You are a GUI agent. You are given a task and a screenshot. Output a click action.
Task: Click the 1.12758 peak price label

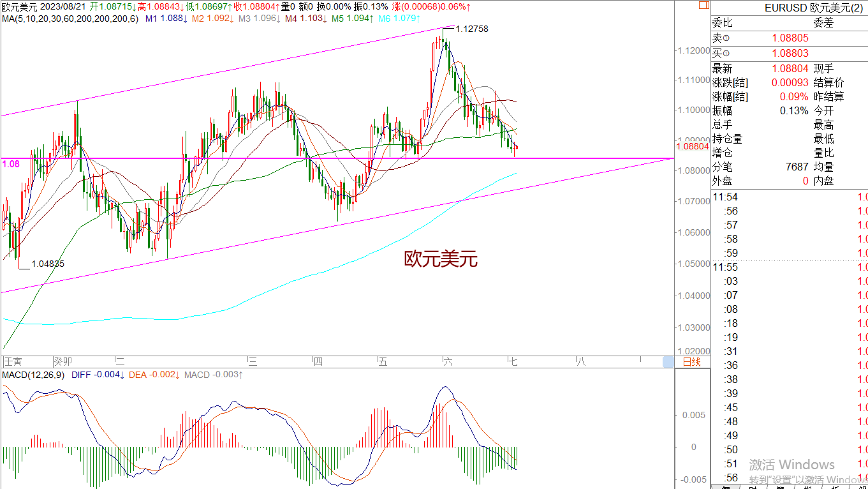tap(472, 29)
